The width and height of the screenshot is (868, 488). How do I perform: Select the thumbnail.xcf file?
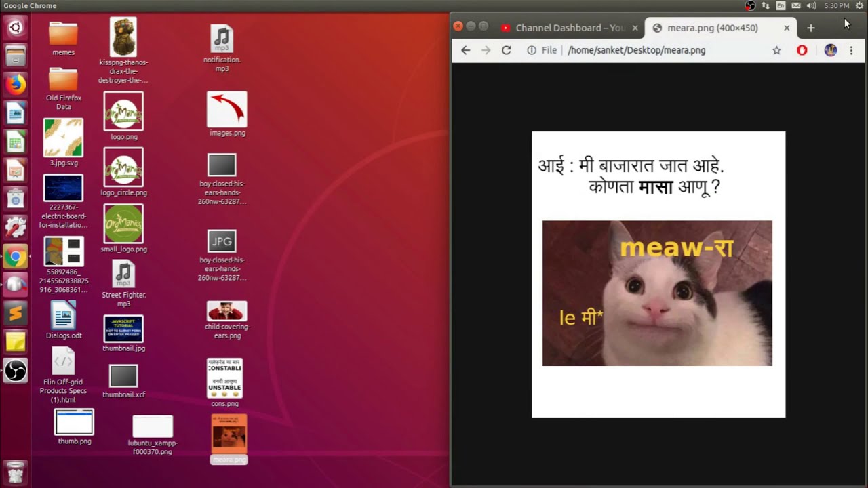pyautogui.click(x=123, y=382)
